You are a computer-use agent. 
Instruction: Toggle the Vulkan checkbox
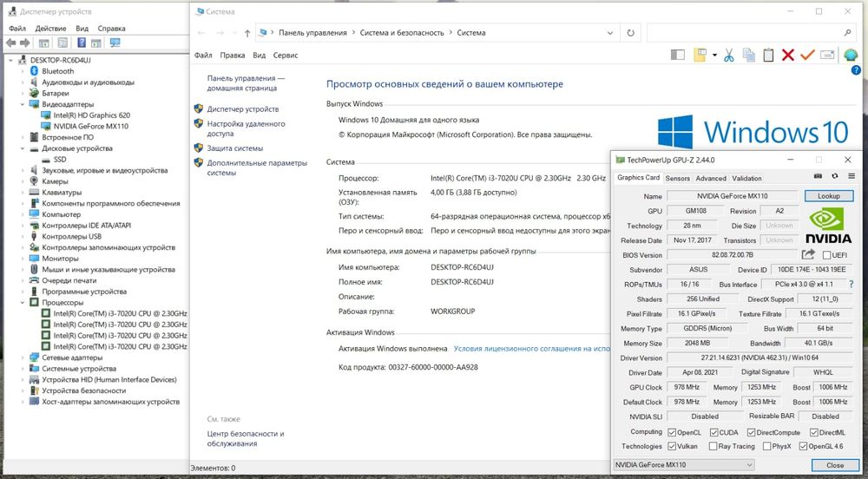(672, 446)
